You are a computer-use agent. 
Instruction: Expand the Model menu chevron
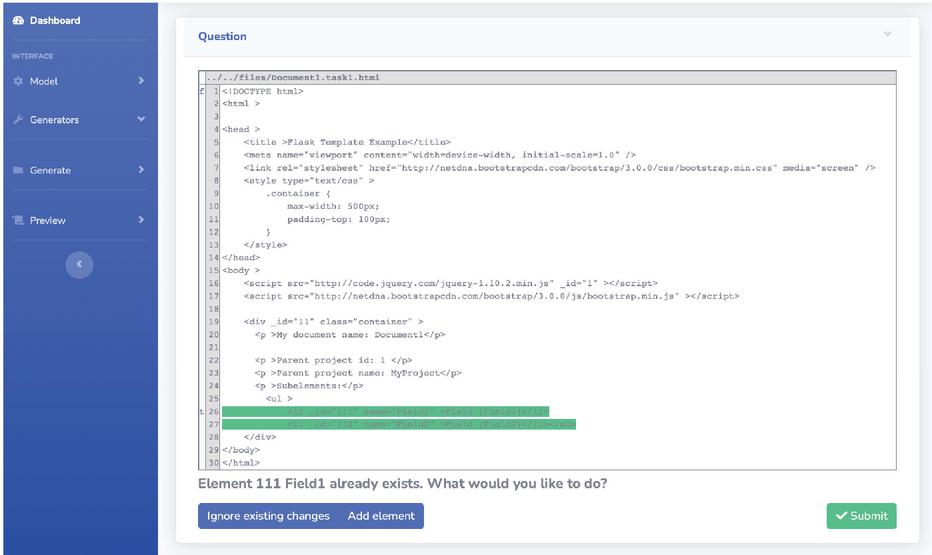(x=141, y=81)
